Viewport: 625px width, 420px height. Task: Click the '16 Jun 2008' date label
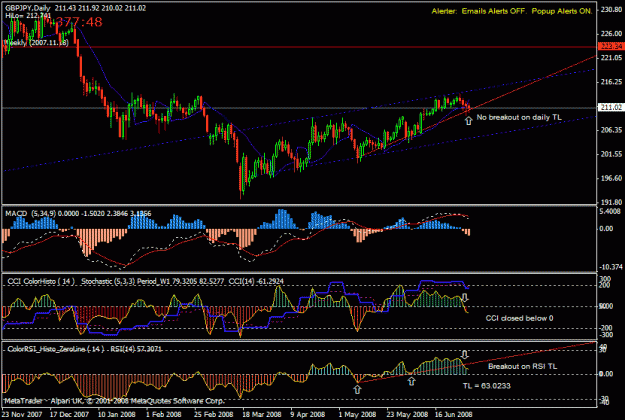[x=454, y=414]
